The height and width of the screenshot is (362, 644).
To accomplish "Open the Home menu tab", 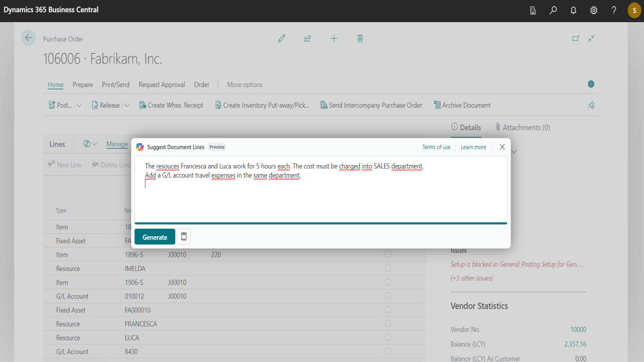I will click(x=55, y=84).
